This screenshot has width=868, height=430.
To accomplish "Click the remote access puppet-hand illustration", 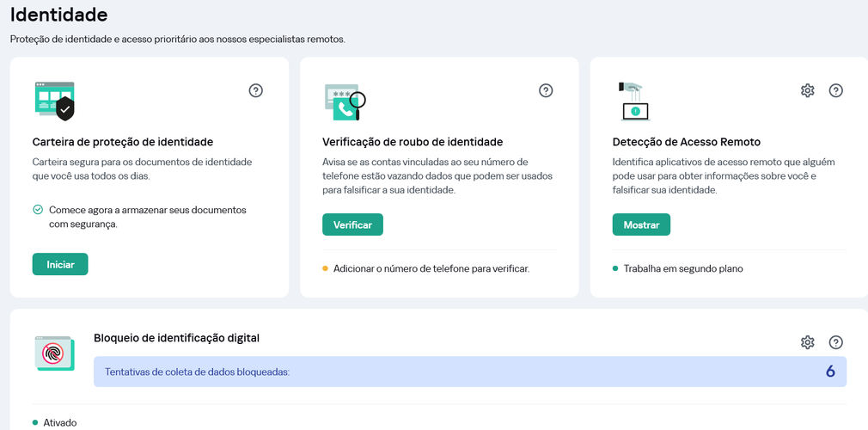I will tap(634, 101).
